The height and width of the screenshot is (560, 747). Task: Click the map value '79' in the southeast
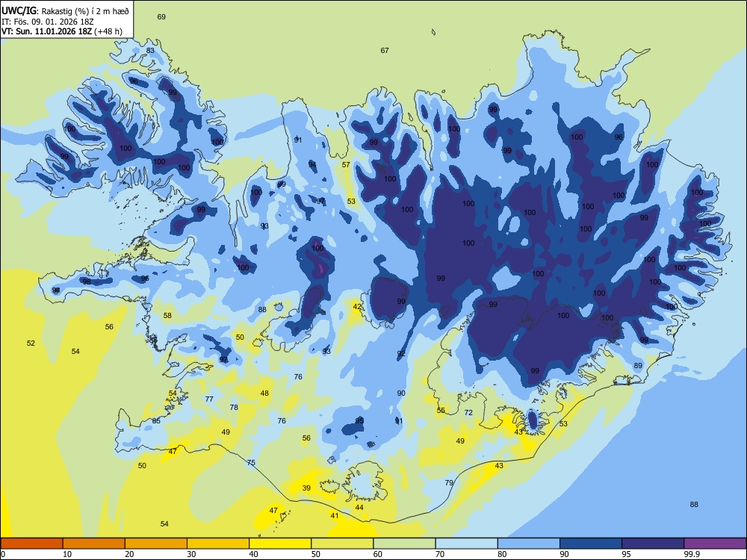click(449, 482)
